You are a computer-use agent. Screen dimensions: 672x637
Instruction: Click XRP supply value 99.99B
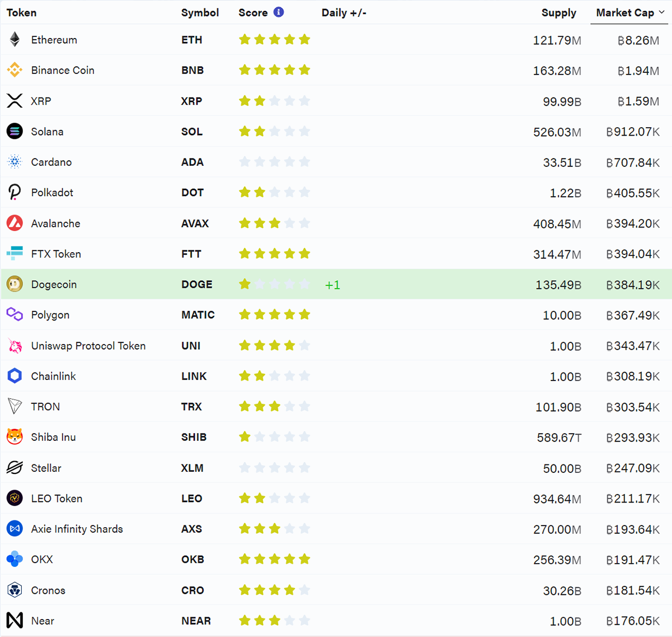[x=562, y=101]
